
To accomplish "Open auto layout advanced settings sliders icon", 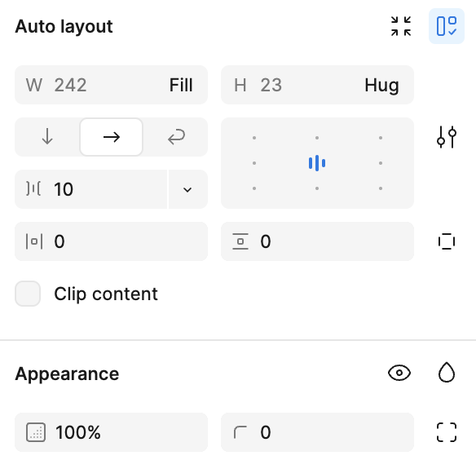I will [447, 137].
